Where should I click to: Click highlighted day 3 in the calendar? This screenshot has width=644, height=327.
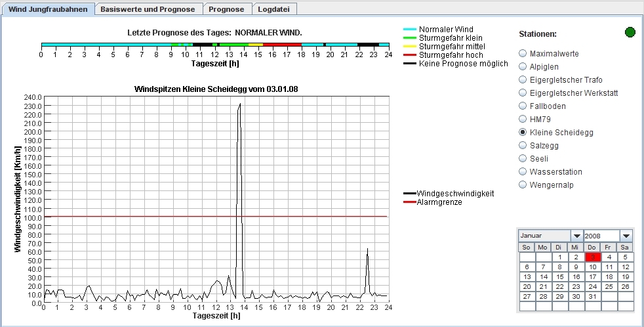tap(592, 257)
